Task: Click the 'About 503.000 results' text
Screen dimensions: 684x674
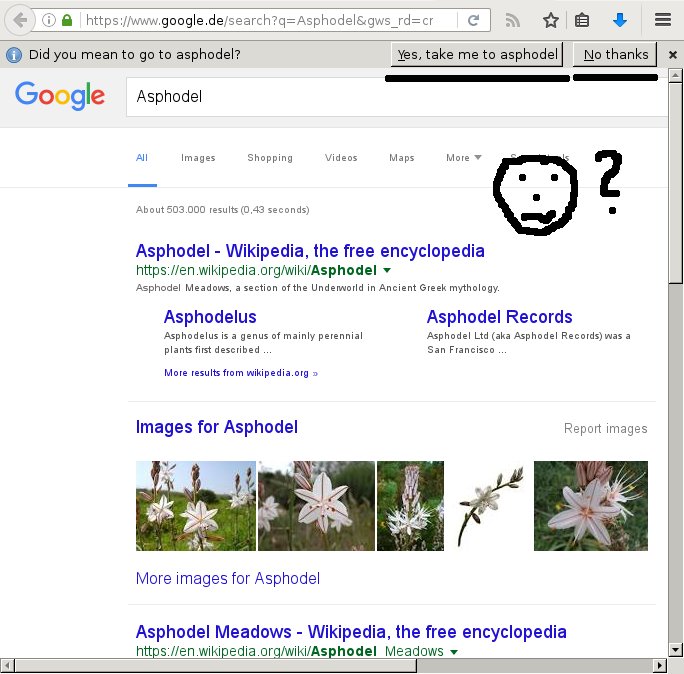Action: click(222, 210)
